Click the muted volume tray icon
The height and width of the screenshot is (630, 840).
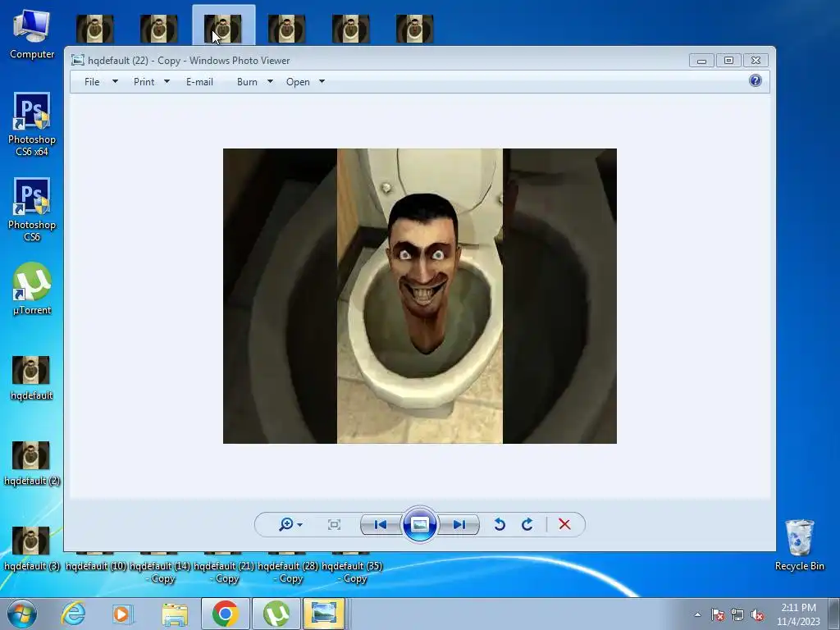point(757,615)
